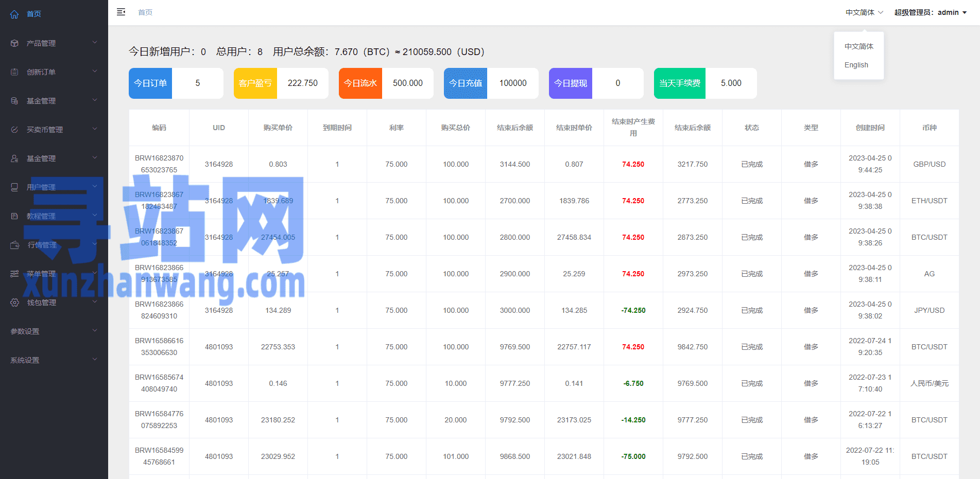
Task: Click the orange 今日流水 tile
Action: click(360, 83)
